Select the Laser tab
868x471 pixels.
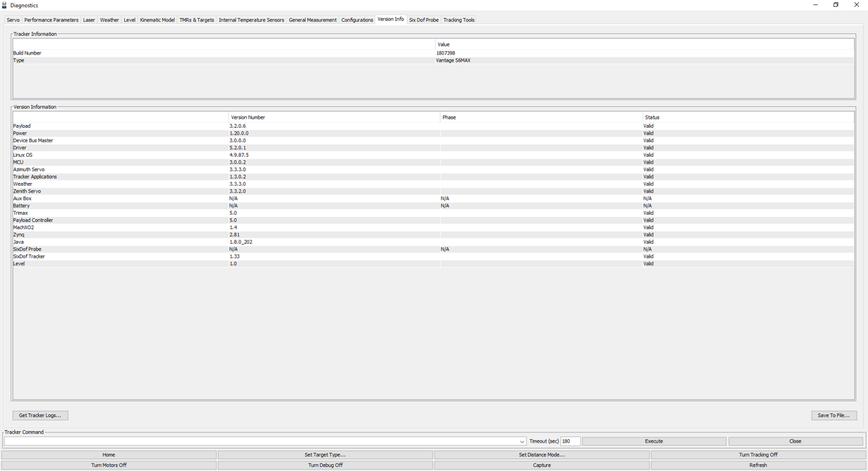pos(89,20)
